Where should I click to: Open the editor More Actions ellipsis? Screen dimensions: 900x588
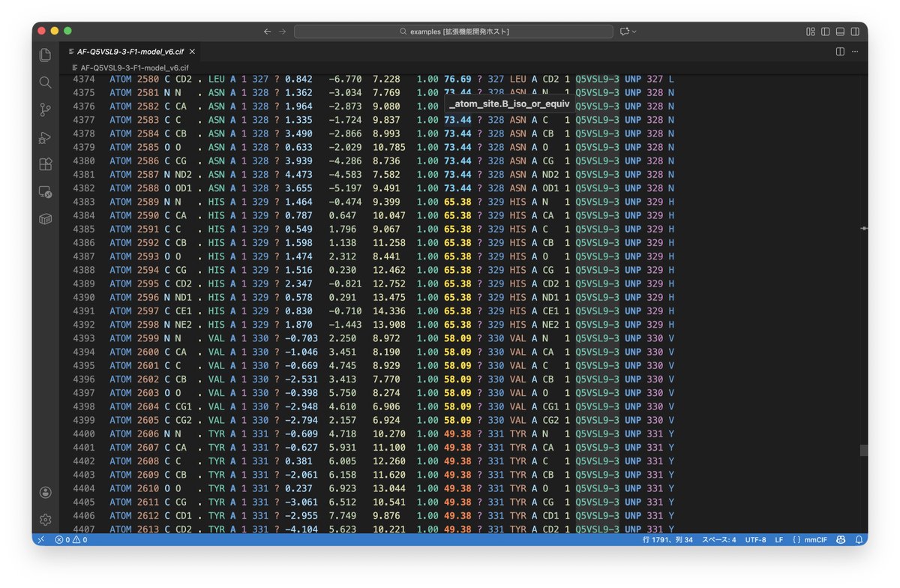tap(855, 51)
